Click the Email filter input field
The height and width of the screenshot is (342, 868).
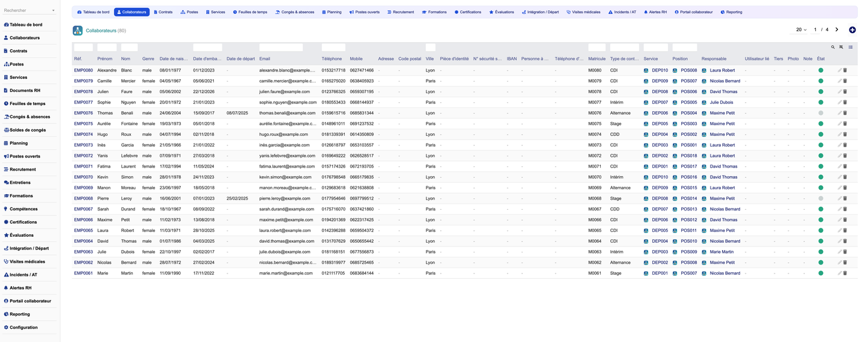(281, 47)
